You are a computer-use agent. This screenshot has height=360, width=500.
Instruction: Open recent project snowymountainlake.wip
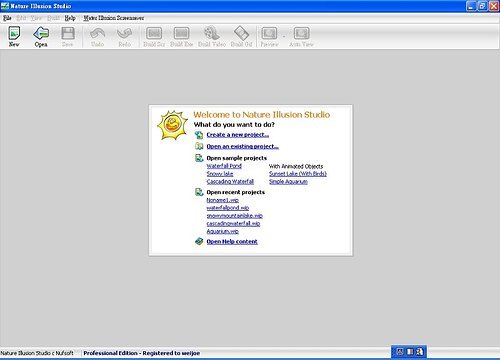(235, 216)
